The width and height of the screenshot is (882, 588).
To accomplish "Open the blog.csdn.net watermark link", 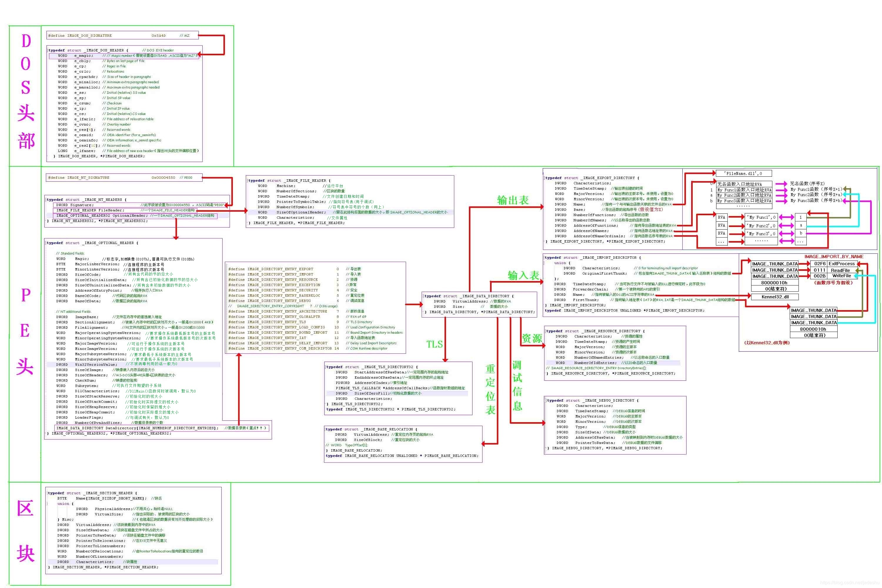I will point(850,582).
